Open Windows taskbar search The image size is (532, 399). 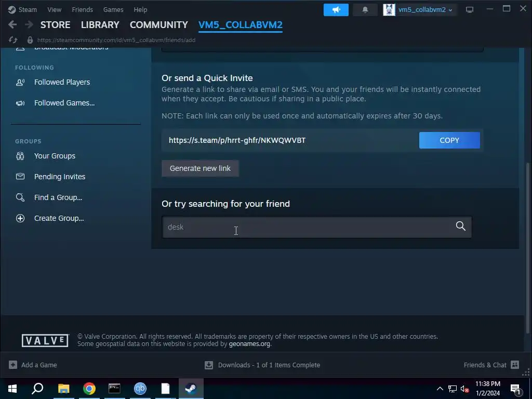[37, 389]
